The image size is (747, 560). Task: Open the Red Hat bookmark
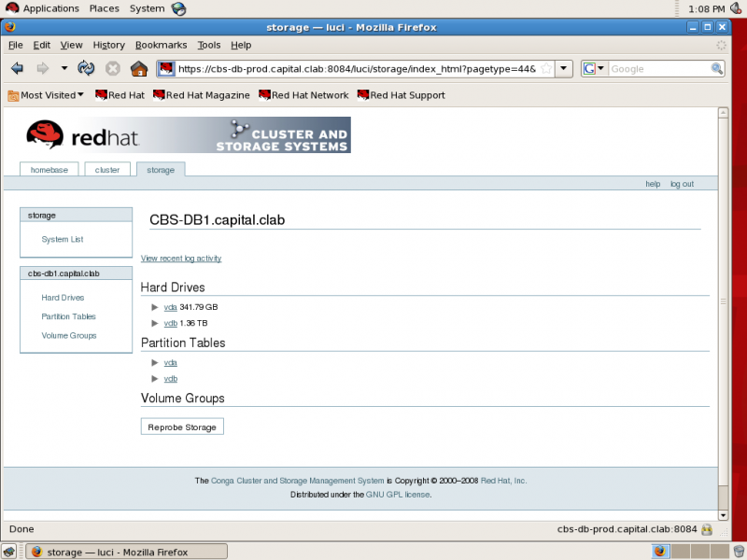pyautogui.click(x=120, y=95)
